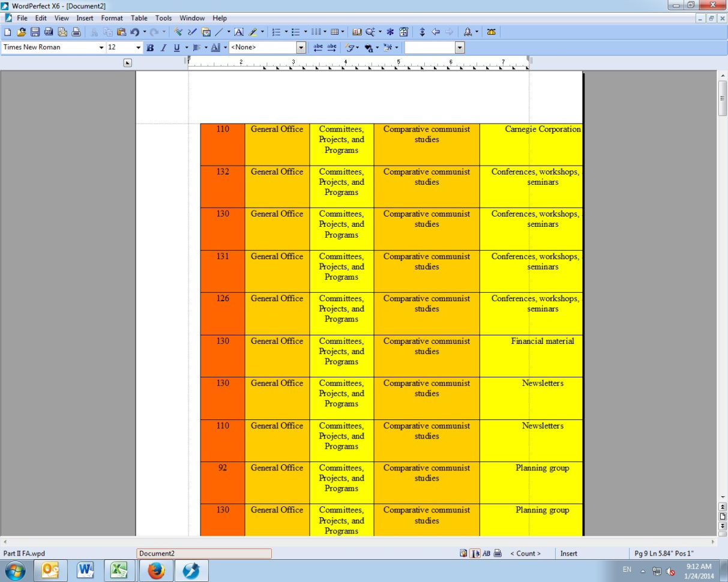The image size is (728, 582).
Task: Click the Zoom magnifier icon
Action: [371, 32]
